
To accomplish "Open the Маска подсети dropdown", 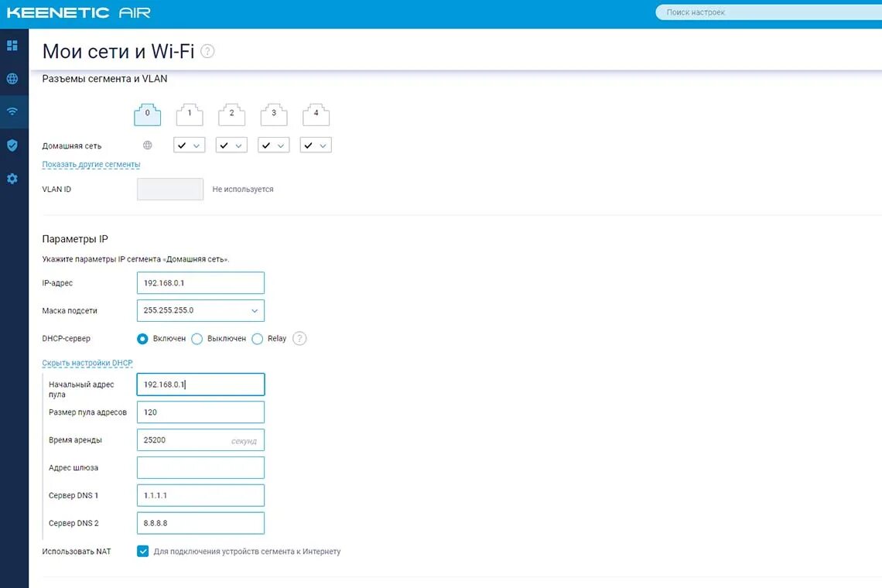I will coord(201,310).
